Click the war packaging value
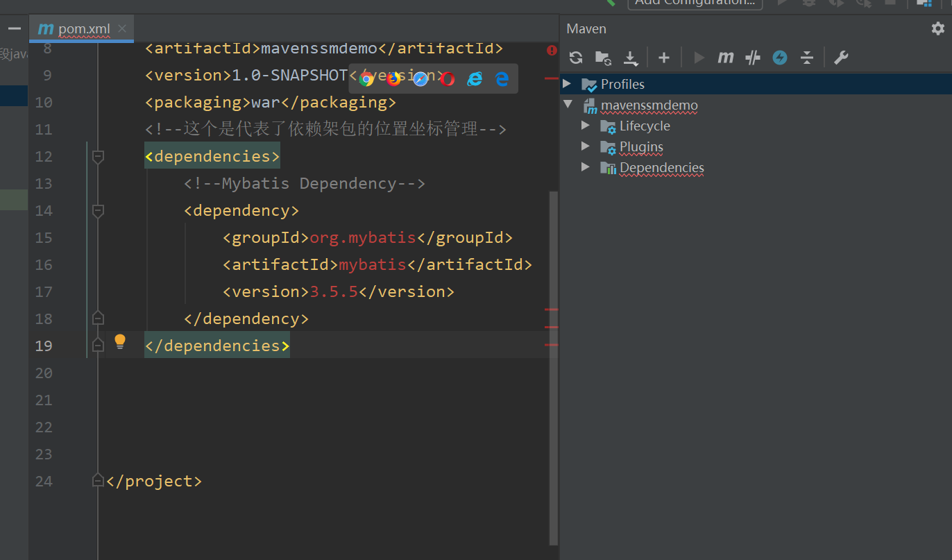952x560 pixels. pyautogui.click(x=266, y=103)
